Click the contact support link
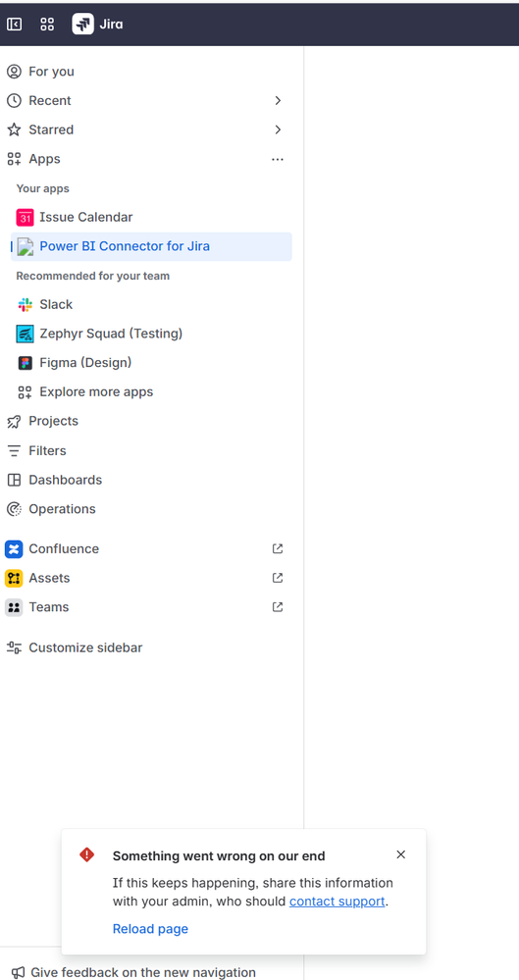The height and width of the screenshot is (980, 519). tap(337, 902)
